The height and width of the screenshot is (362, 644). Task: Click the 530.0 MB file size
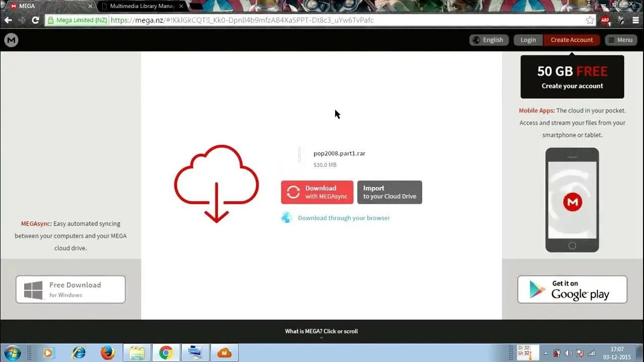click(x=325, y=165)
